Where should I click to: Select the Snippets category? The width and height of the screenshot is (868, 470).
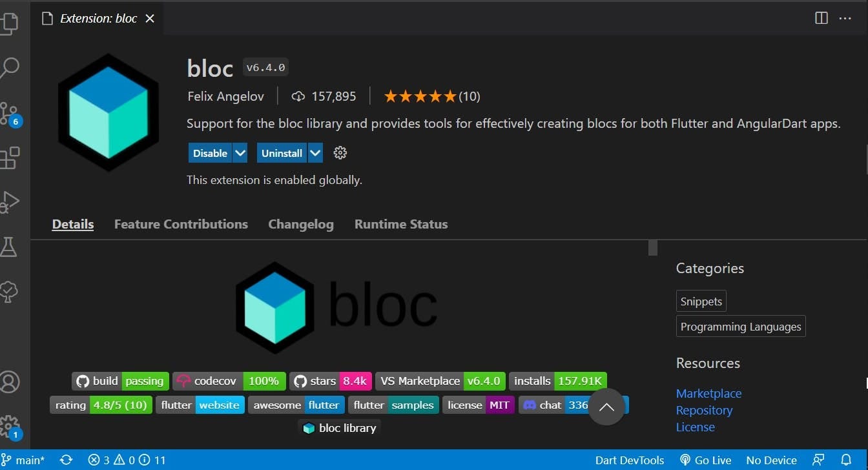pos(701,301)
